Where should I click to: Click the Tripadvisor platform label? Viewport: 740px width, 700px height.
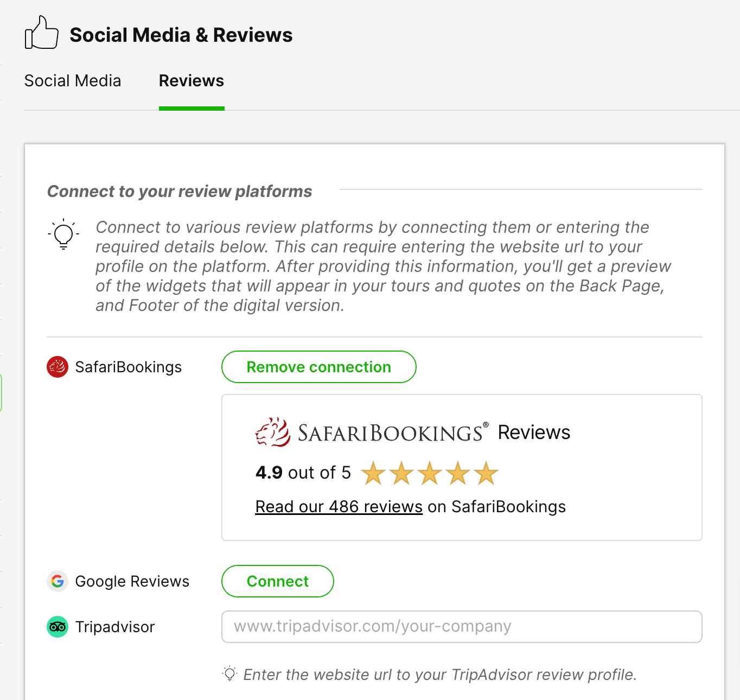pyautogui.click(x=115, y=627)
